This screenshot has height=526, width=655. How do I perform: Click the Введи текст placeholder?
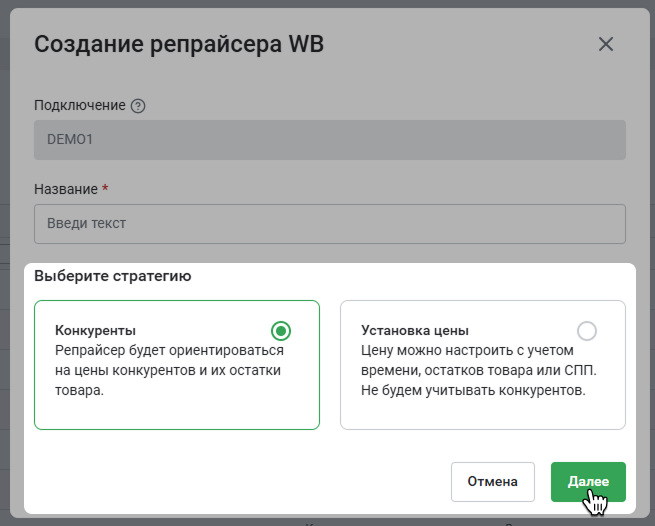86,224
